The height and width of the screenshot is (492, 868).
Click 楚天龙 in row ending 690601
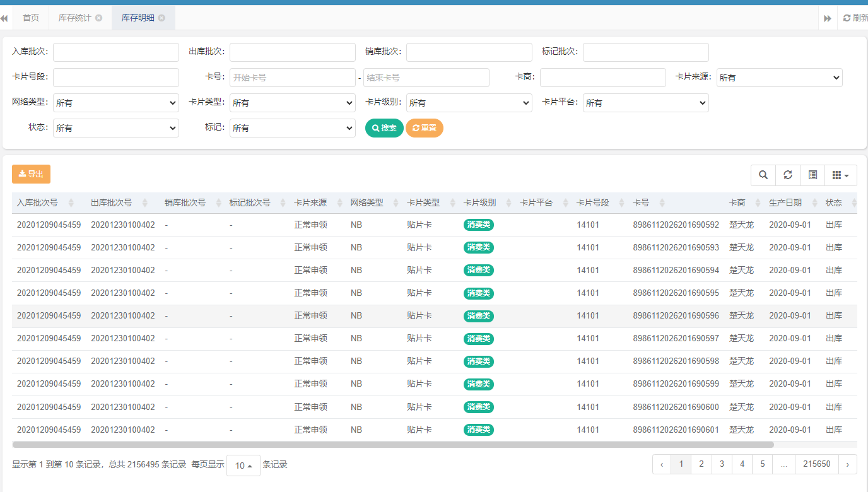click(742, 430)
